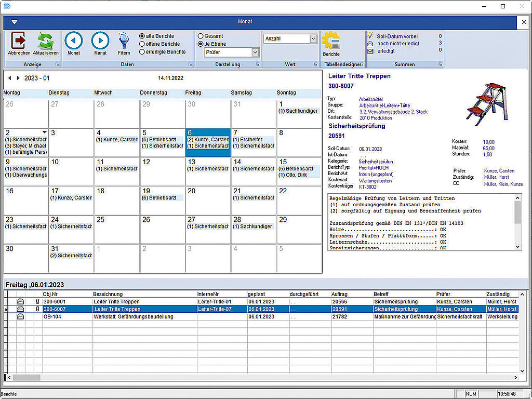Click the Abbrechen exit icon
This screenshot has width=532, height=399.
pos(19,41)
